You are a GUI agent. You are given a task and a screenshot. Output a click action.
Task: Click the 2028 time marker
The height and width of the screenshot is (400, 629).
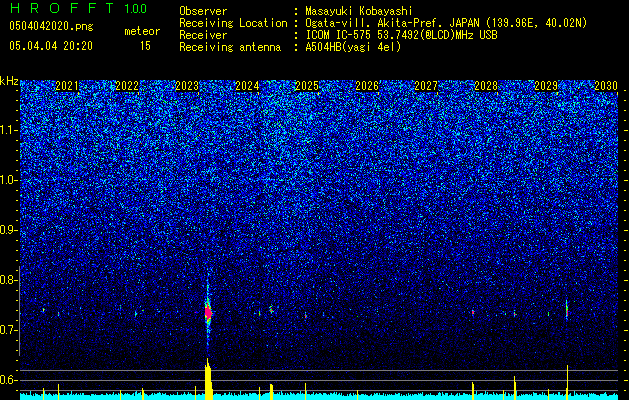click(486, 86)
